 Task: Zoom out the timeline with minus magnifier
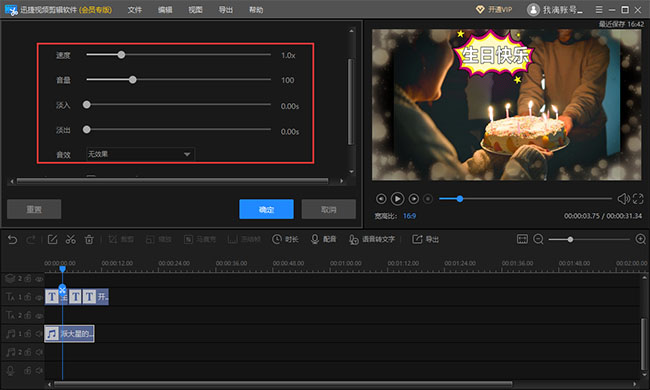538,239
